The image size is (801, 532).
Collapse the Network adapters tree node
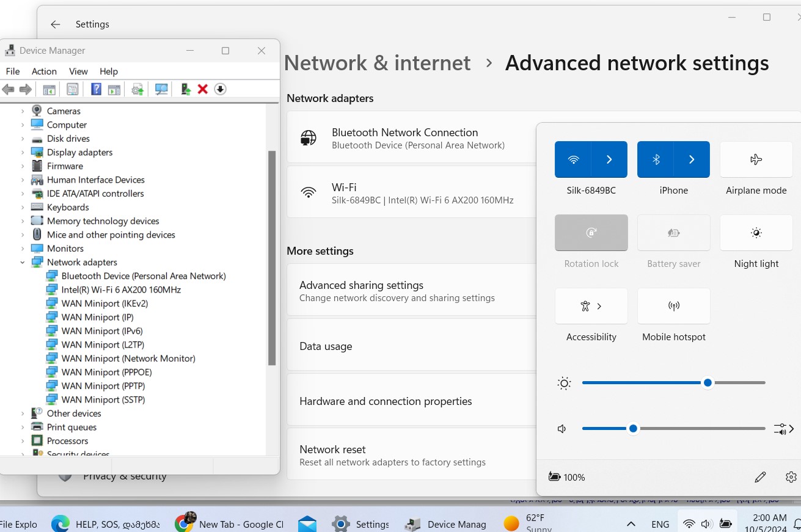click(23, 263)
